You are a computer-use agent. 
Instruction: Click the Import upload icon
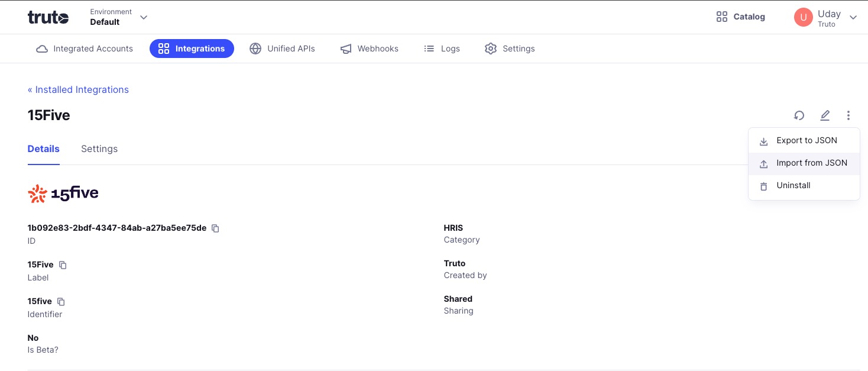pyautogui.click(x=763, y=164)
